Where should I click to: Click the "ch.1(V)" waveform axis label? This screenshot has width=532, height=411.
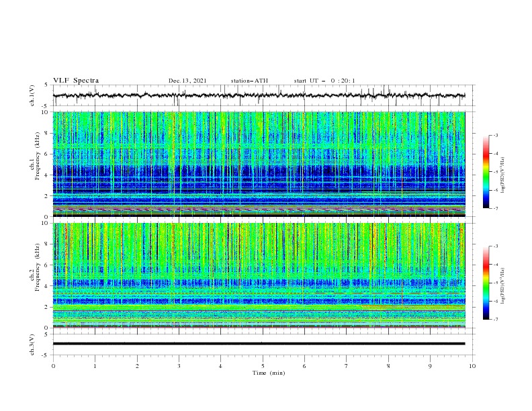[32, 95]
